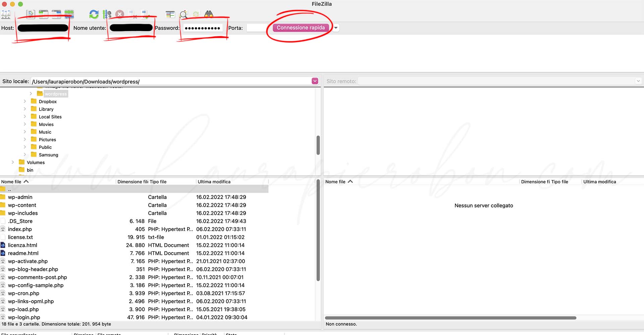This screenshot has width=644, height=335.
Task: Select the Public folder in tree
Action: pyautogui.click(x=45, y=147)
